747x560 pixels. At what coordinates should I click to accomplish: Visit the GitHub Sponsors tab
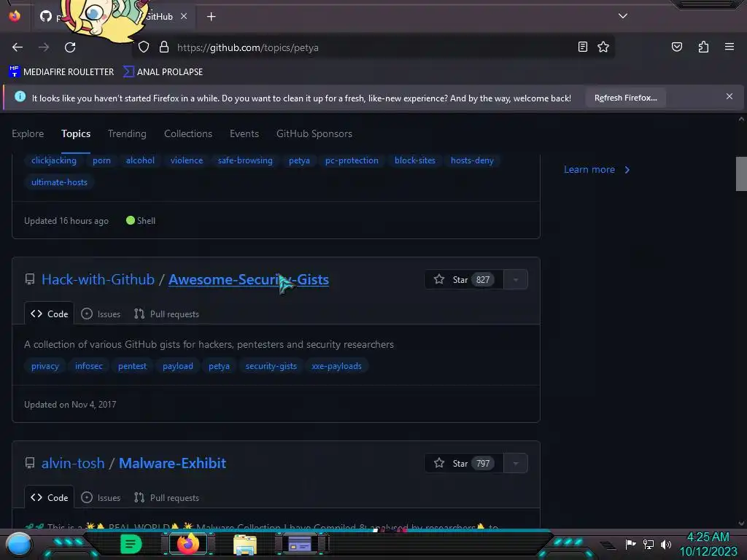314,134
